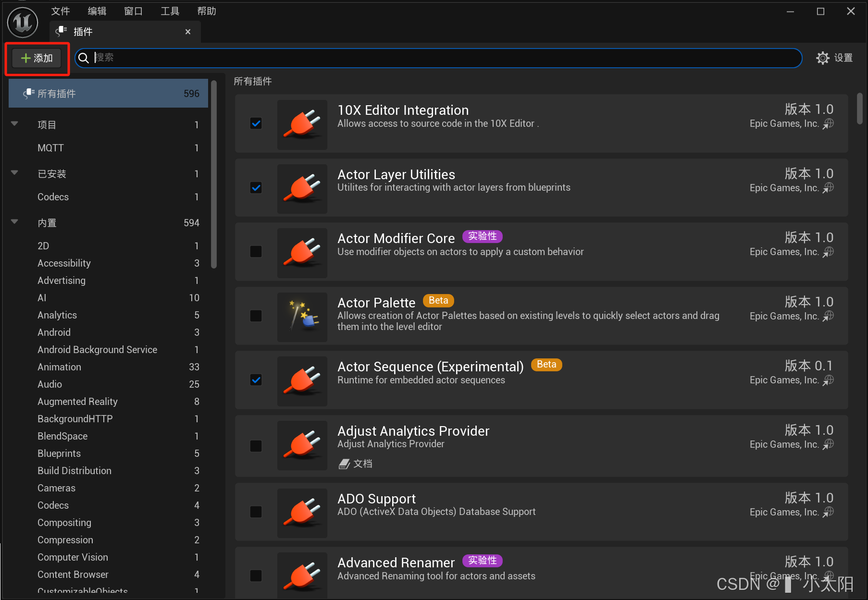This screenshot has height=600, width=868.
Task: Click the 10X Editor Integration plug icon
Action: point(302,124)
